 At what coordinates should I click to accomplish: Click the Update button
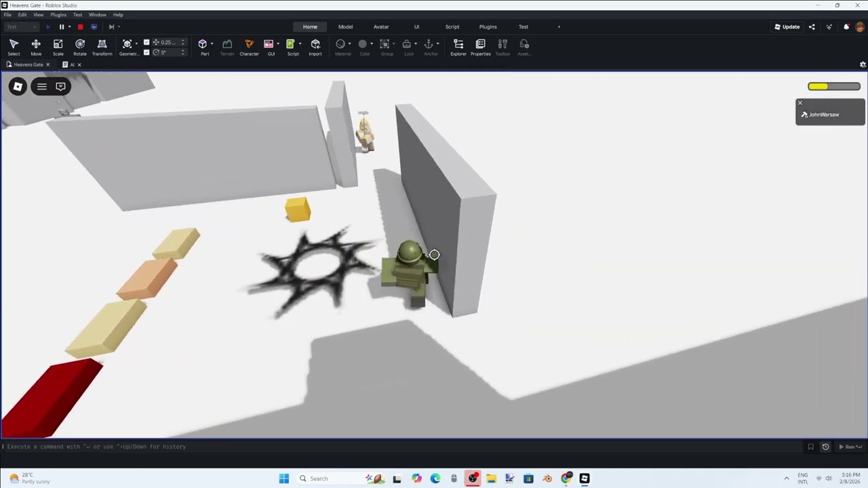(787, 27)
